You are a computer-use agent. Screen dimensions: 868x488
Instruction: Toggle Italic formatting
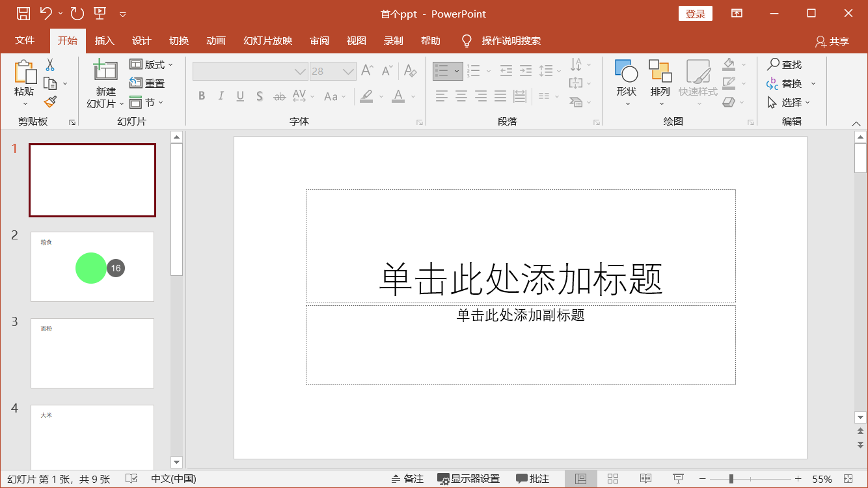pyautogui.click(x=221, y=96)
